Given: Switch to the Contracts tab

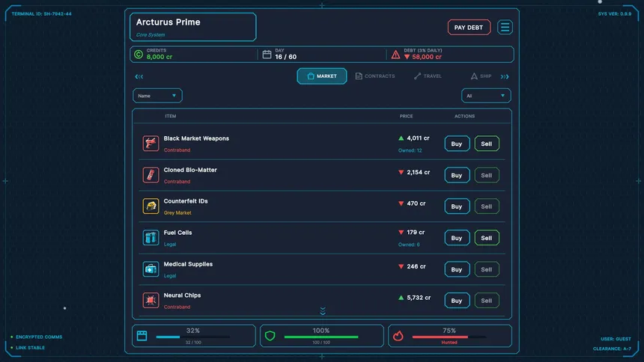Looking at the screenshot, I should [x=375, y=76].
